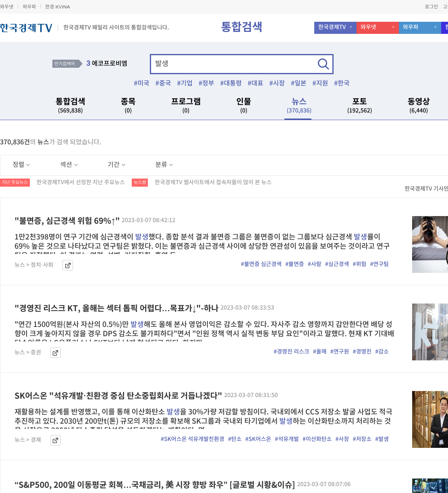This screenshot has width=448, height=493.
Task: Open the 기간 dropdown
Action: [116, 164]
